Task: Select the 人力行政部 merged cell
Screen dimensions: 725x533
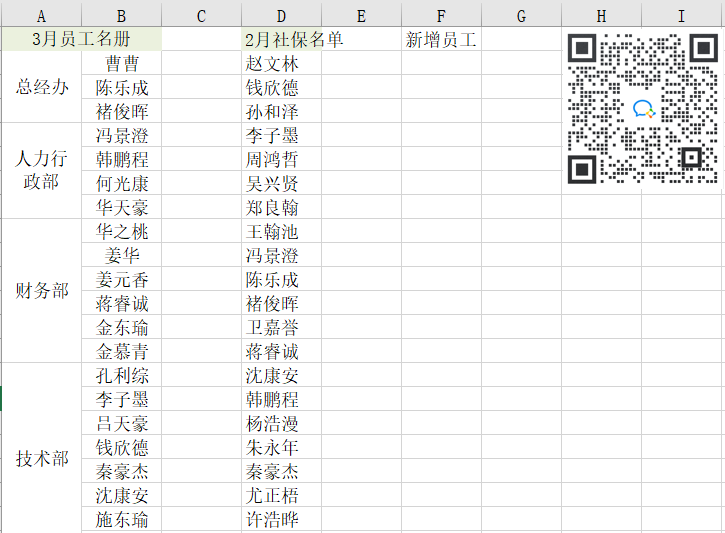Action: 41,171
